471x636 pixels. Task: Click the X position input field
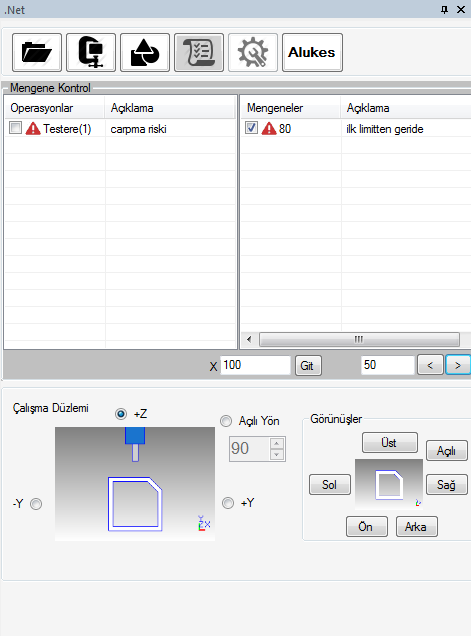(x=256, y=365)
